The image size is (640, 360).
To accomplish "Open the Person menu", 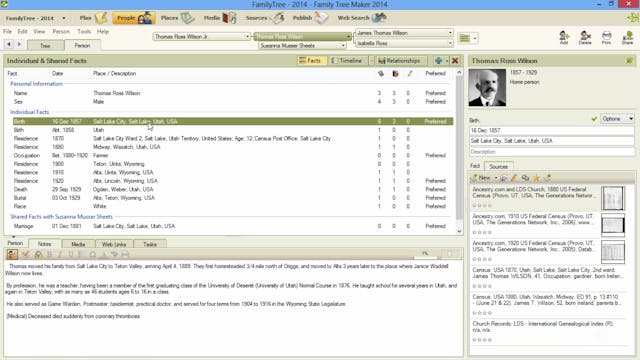I will [x=61, y=31].
